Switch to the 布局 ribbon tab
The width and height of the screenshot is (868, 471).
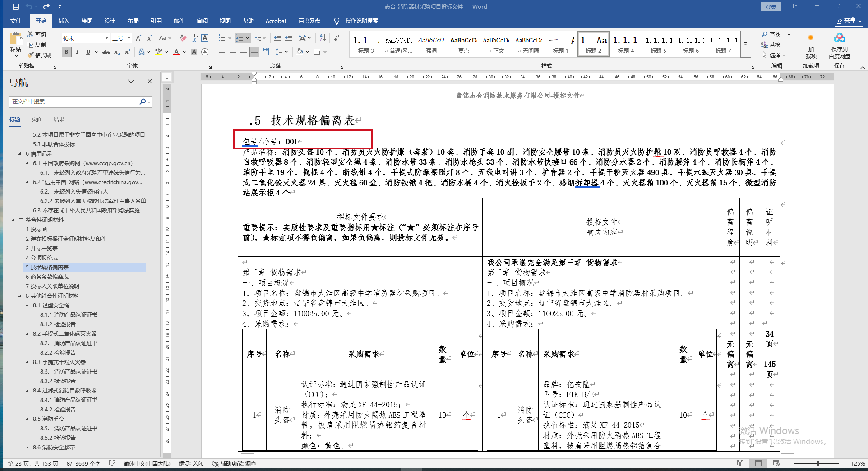click(133, 21)
